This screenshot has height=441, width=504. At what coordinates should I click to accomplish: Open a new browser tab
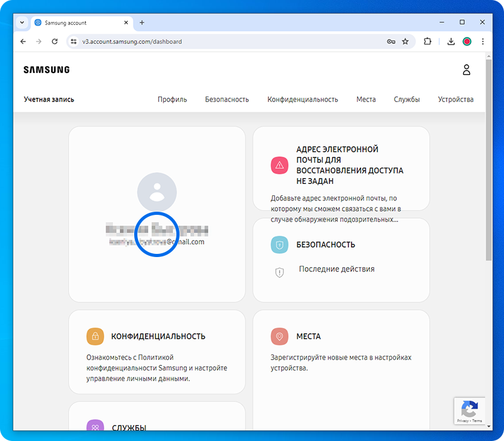[x=142, y=23]
